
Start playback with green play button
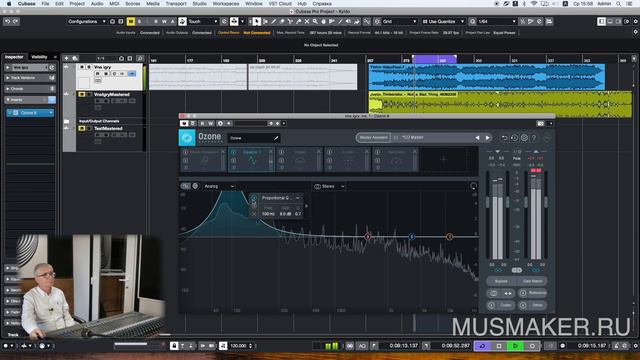tap(516, 346)
